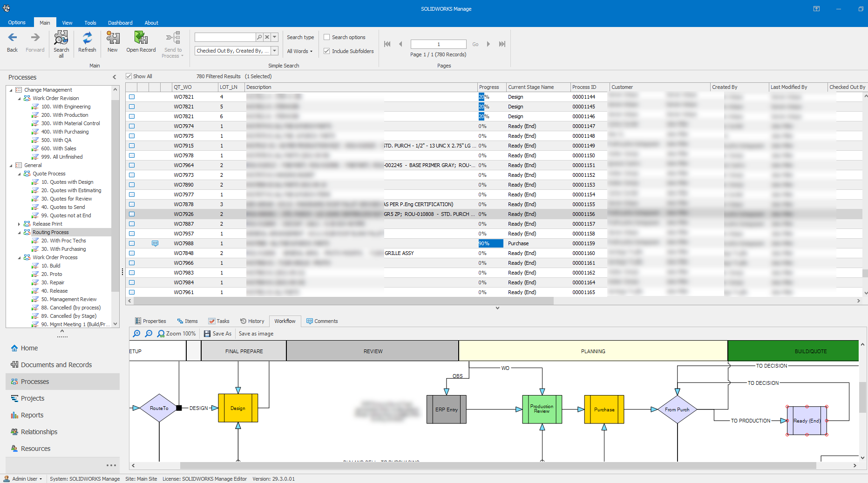The height and width of the screenshot is (483, 868).
Task: Go to next page arrow icon
Action: tap(488, 44)
